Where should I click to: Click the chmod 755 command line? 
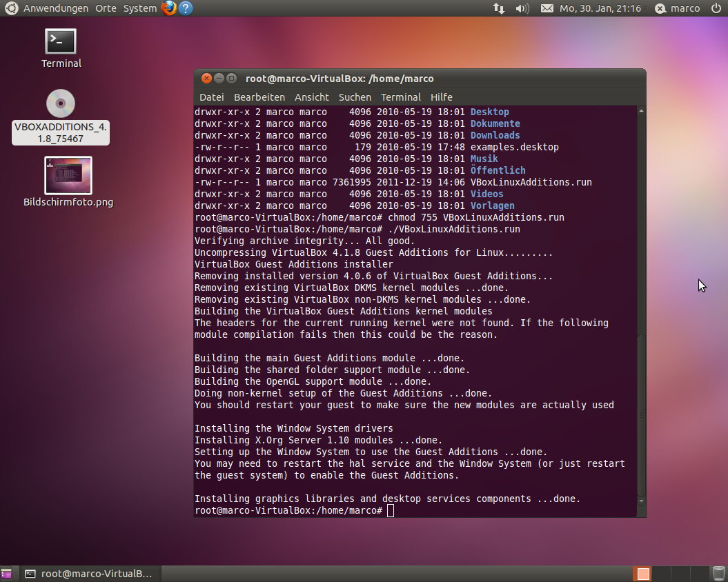coord(380,217)
